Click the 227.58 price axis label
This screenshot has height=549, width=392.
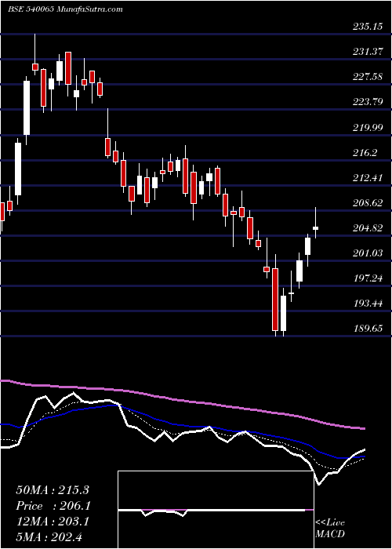368,77
